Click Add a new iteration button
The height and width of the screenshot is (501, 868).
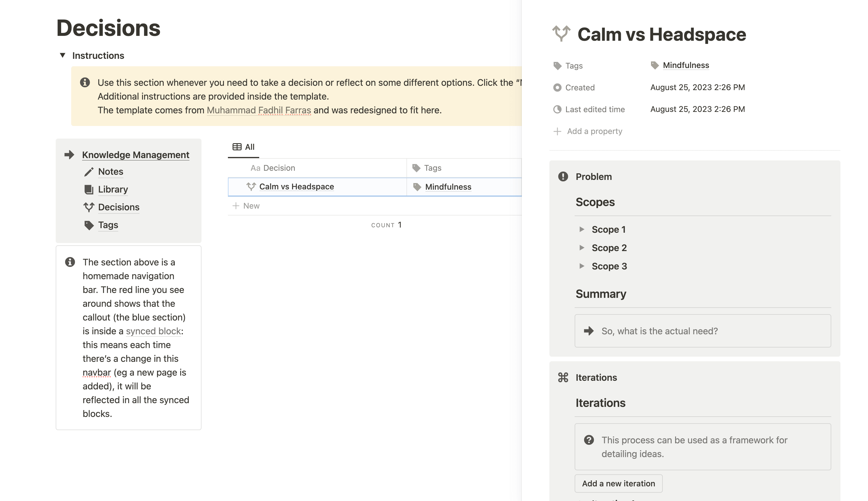tap(619, 483)
